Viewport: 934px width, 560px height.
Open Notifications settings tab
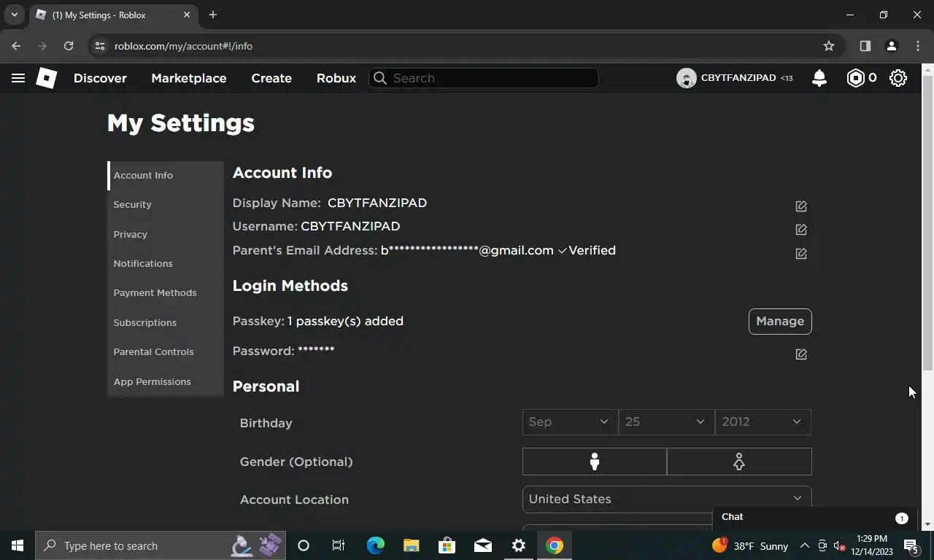click(x=166, y=263)
